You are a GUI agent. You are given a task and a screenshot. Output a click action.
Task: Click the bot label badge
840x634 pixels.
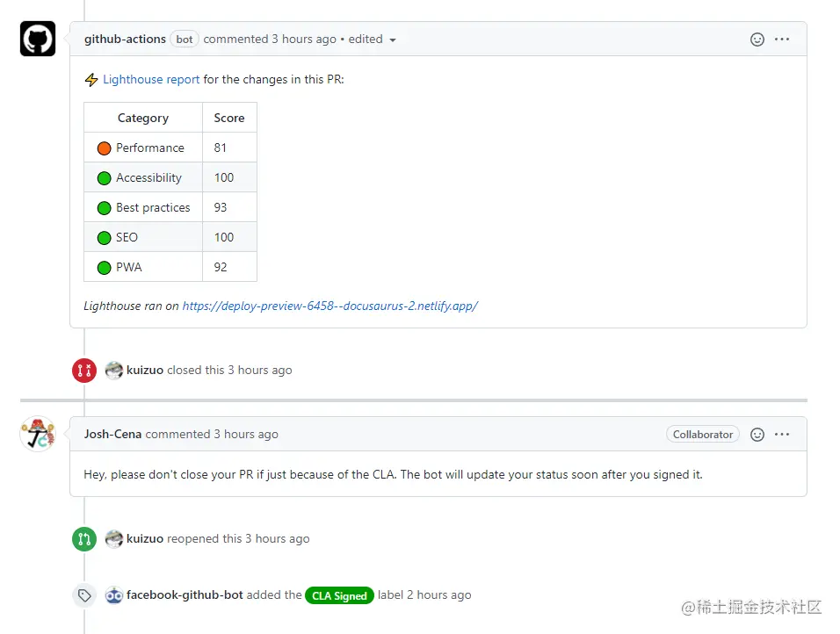point(185,40)
